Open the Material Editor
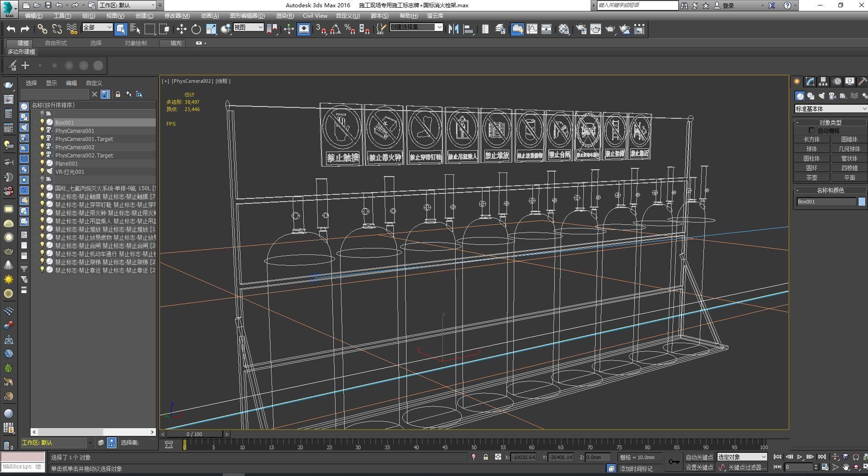The height and width of the screenshot is (476, 868). (x=564, y=29)
